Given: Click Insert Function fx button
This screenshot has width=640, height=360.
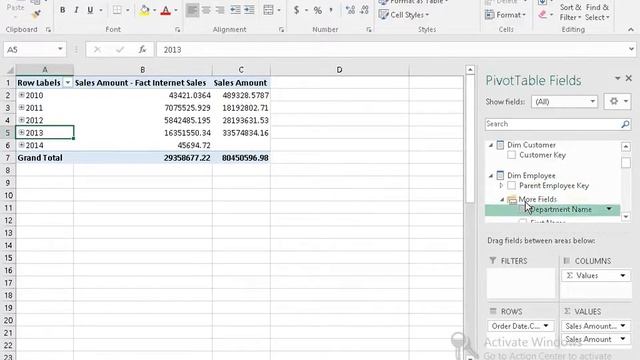Looking at the screenshot, I should click(142, 50).
